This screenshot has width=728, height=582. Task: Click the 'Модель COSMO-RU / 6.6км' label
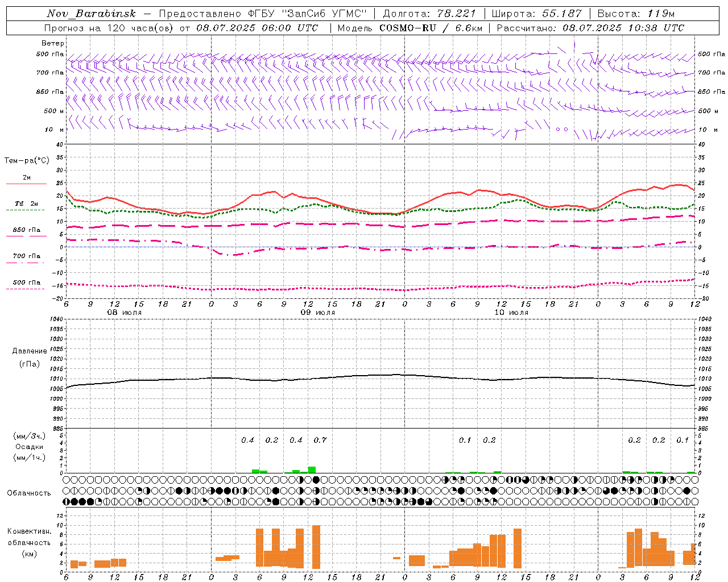(x=409, y=28)
